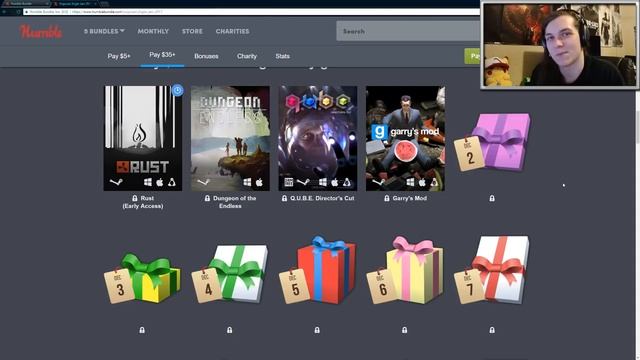Go to the Store page
This screenshot has width=640, height=360.
[x=192, y=31]
